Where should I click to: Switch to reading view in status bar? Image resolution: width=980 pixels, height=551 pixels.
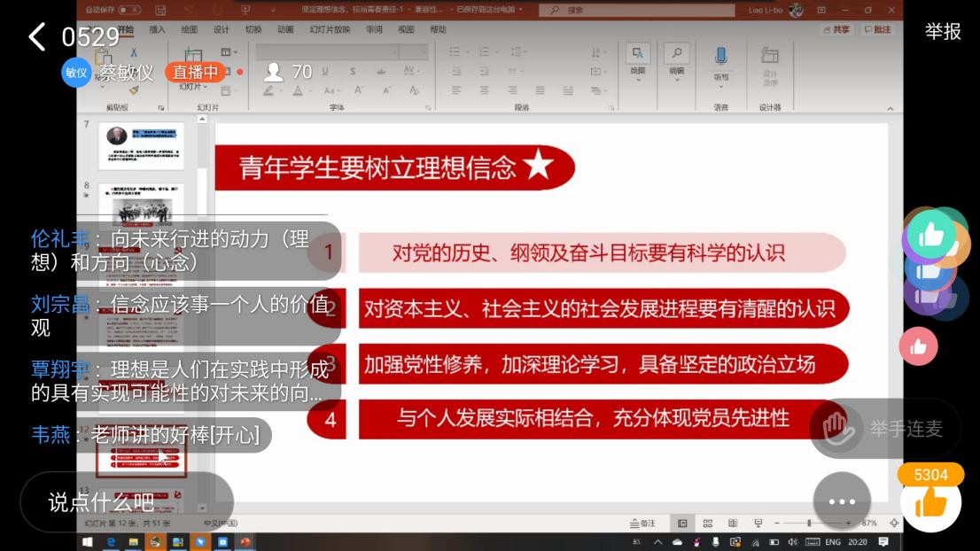tap(732, 524)
